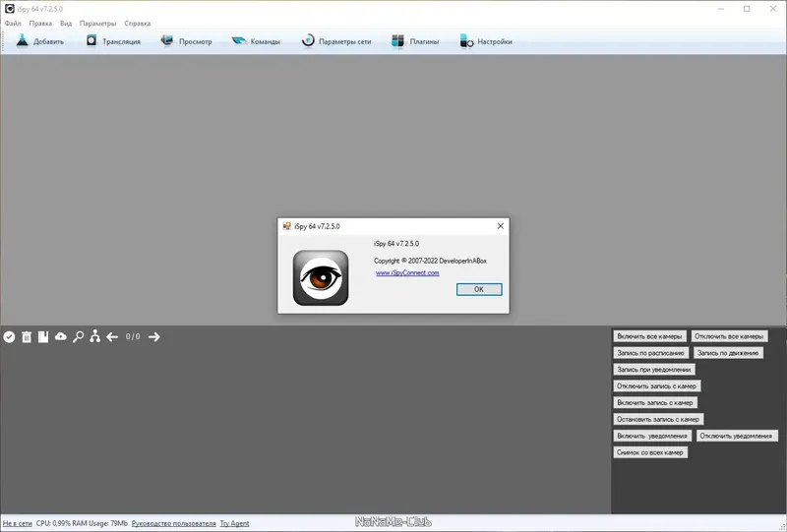Screen dimensions: 787x532
Task: Click the cloud upload icon
Action: pyautogui.click(x=61, y=336)
